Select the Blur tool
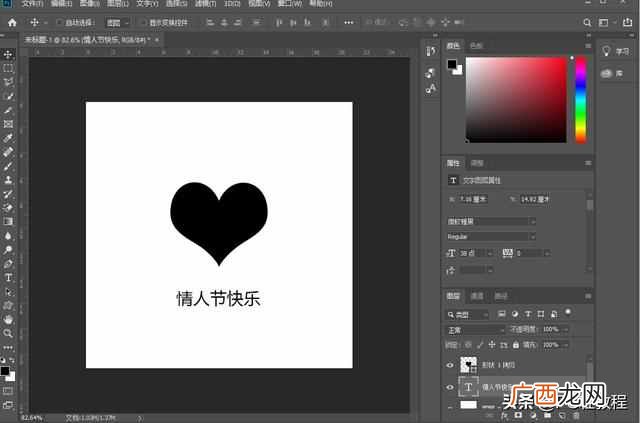640x423 pixels. 8,236
